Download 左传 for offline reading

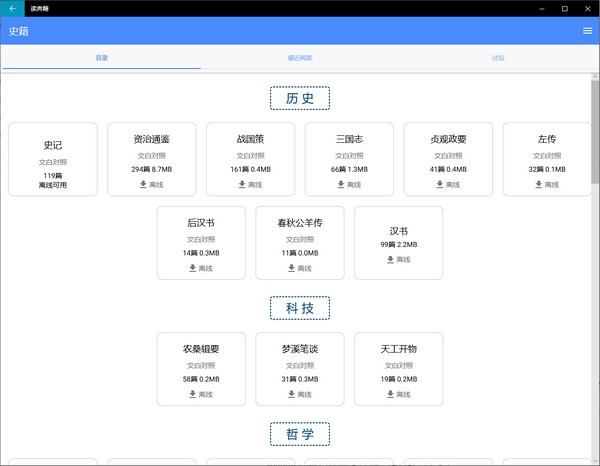(x=546, y=184)
